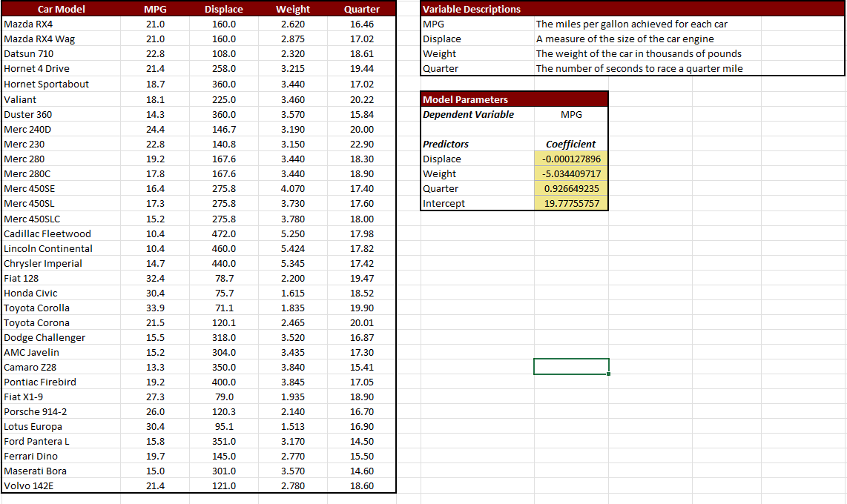Select the Fiat 128 cell

tap(61, 279)
